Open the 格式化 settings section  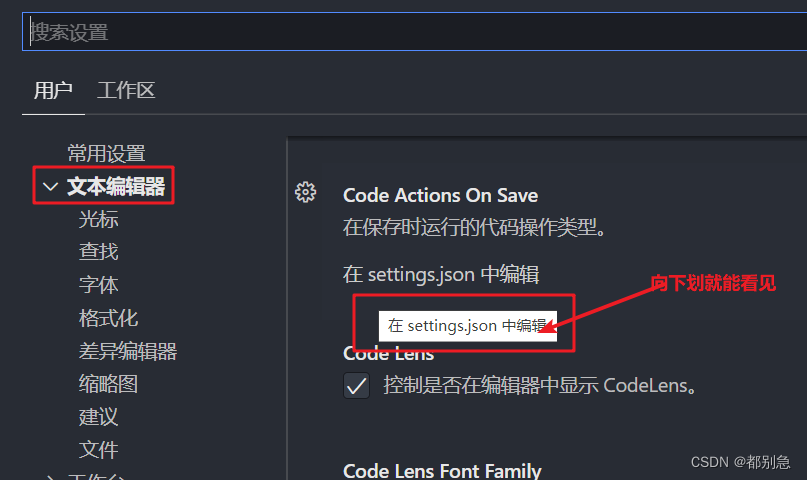click(108, 318)
